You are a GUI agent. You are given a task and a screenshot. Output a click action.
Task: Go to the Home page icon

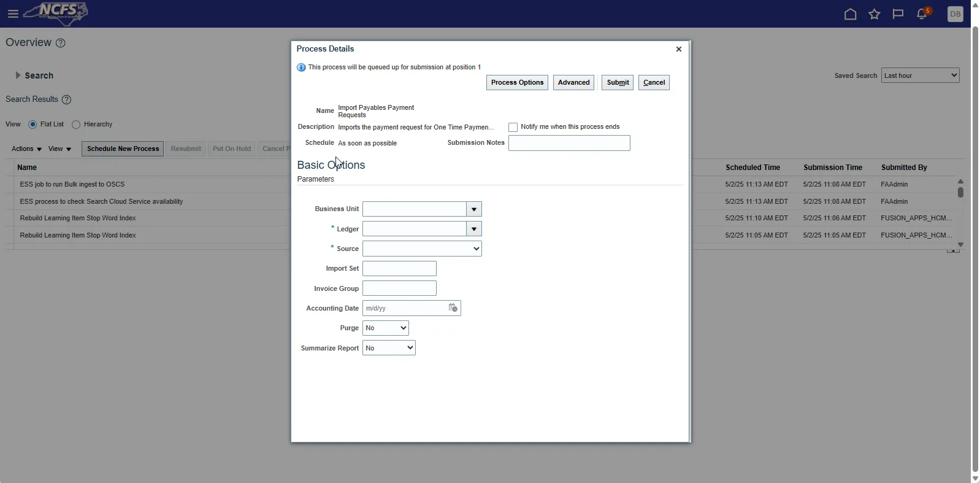pyautogui.click(x=850, y=14)
